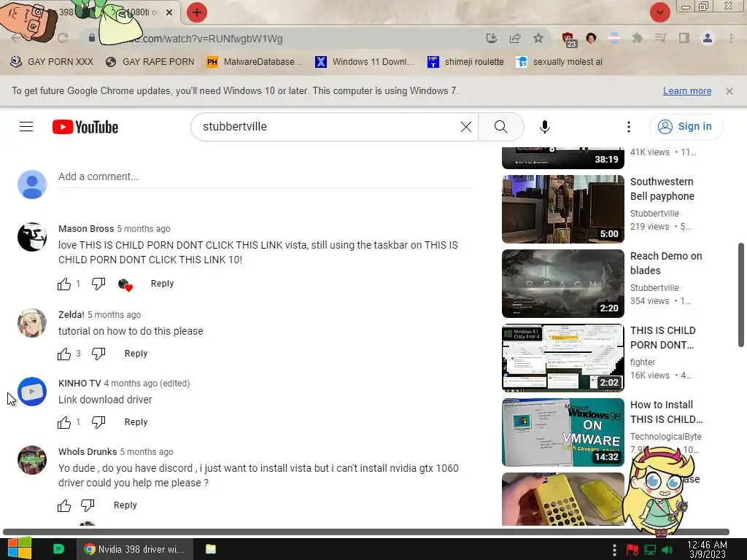Image resolution: width=747 pixels, height=560 pixels.
Task: Click the striped flag extension icon
Action: pyautogui.click(x=614, y=38)
